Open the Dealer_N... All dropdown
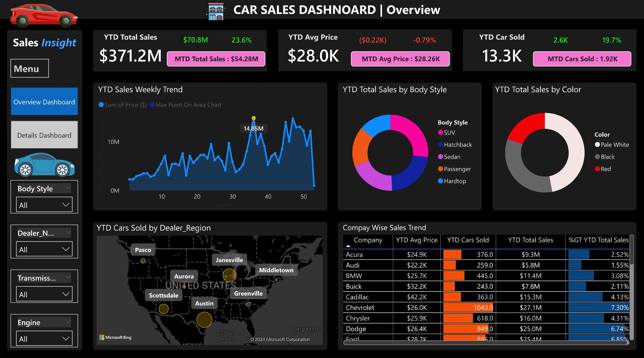 [44, 249]
